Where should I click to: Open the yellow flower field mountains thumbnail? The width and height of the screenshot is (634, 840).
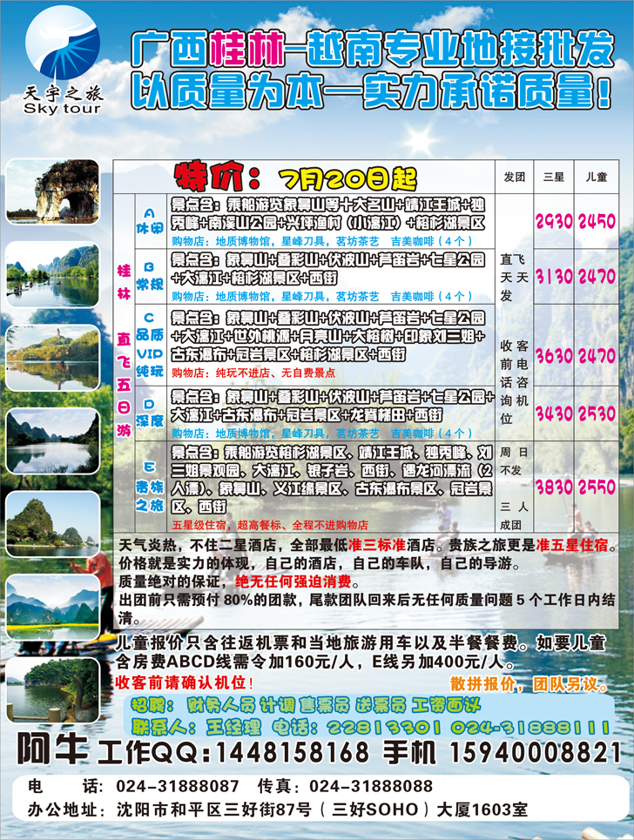(x=52, y=607)
